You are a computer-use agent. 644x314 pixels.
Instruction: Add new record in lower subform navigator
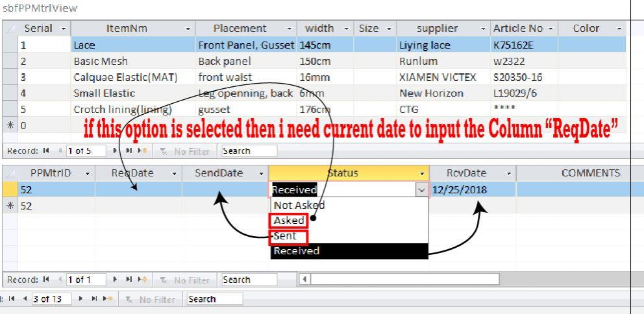pos(143,280)
